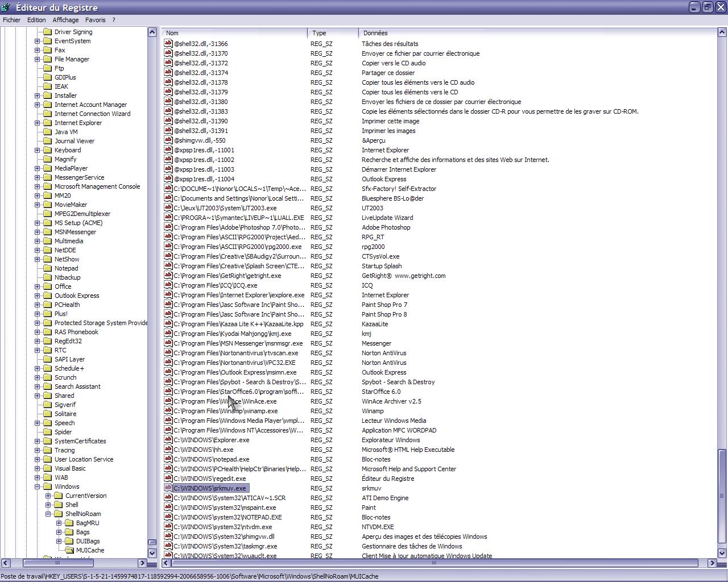Select the Notepad folder icon
The height and width of the screenshot is (582, 728).
pos(48,268)
